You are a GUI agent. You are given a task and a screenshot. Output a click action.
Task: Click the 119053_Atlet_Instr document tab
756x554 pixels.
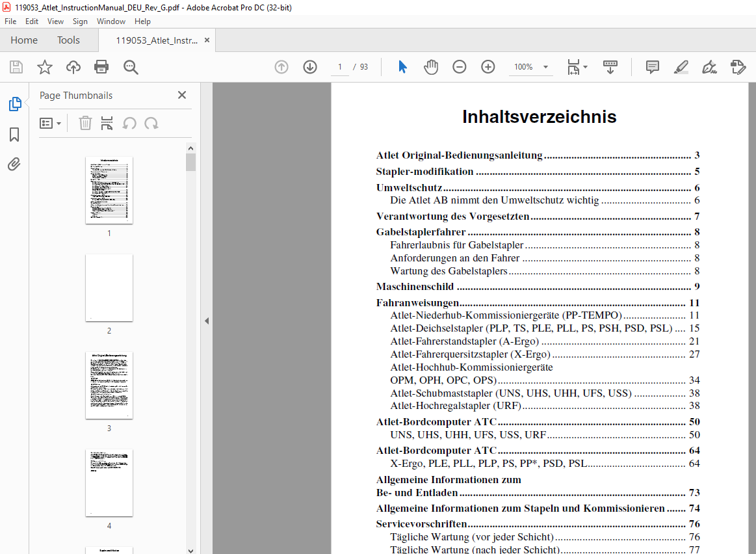[x=157, y=40]
